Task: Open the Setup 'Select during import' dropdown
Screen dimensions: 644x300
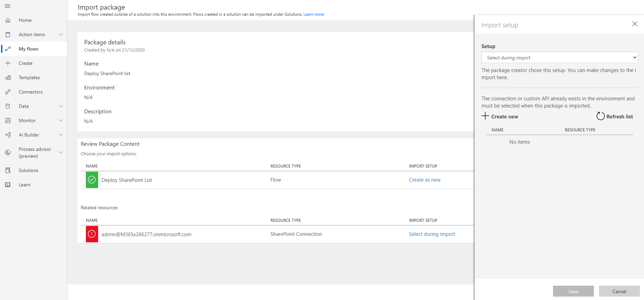Action: pyautogui.click(x=559, y=58)
